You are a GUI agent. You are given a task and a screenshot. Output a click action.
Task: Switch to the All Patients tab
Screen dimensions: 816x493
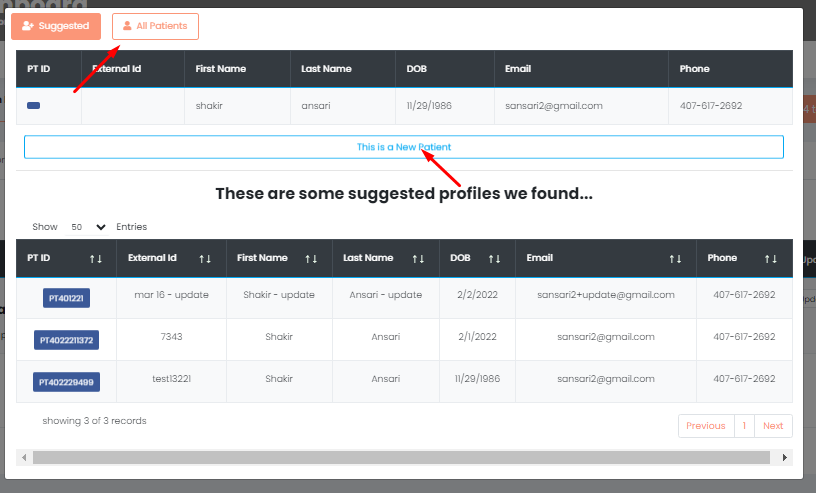coord(155,26)
